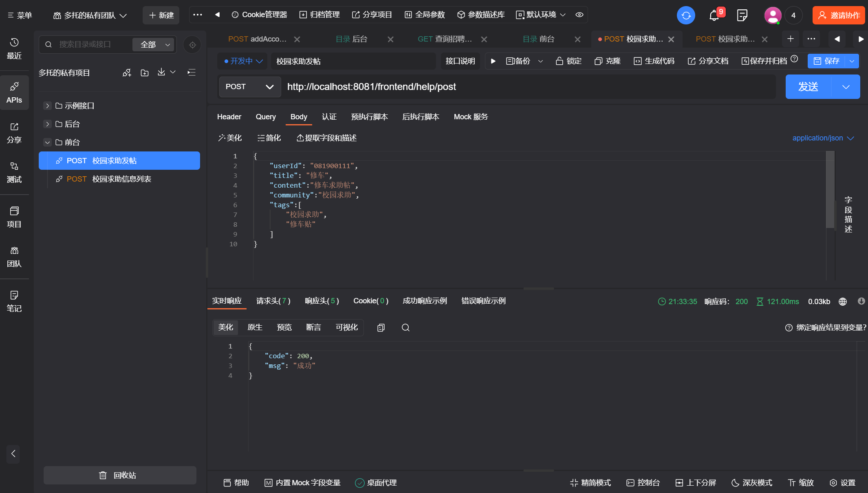Search the response with magnifier icon
The image size is (868, 493).
405,328
